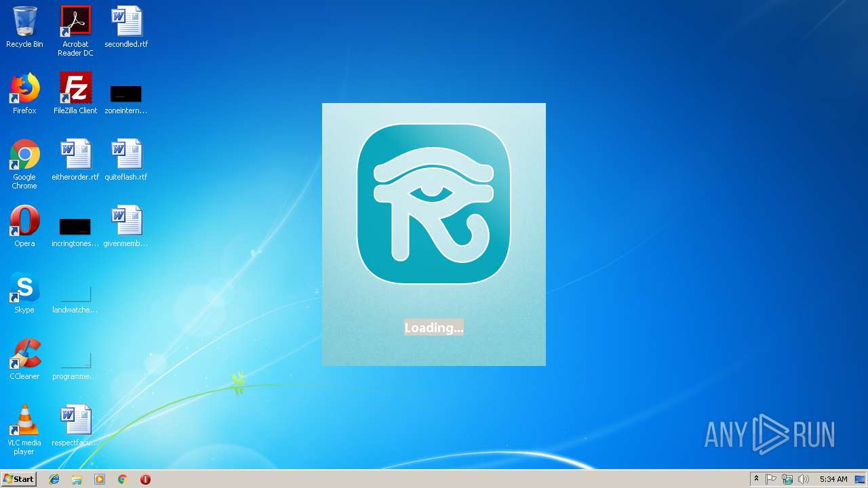Click the 5:34 AM clock
The width and height of the screenshot is (868, 488).
point(833,479)
